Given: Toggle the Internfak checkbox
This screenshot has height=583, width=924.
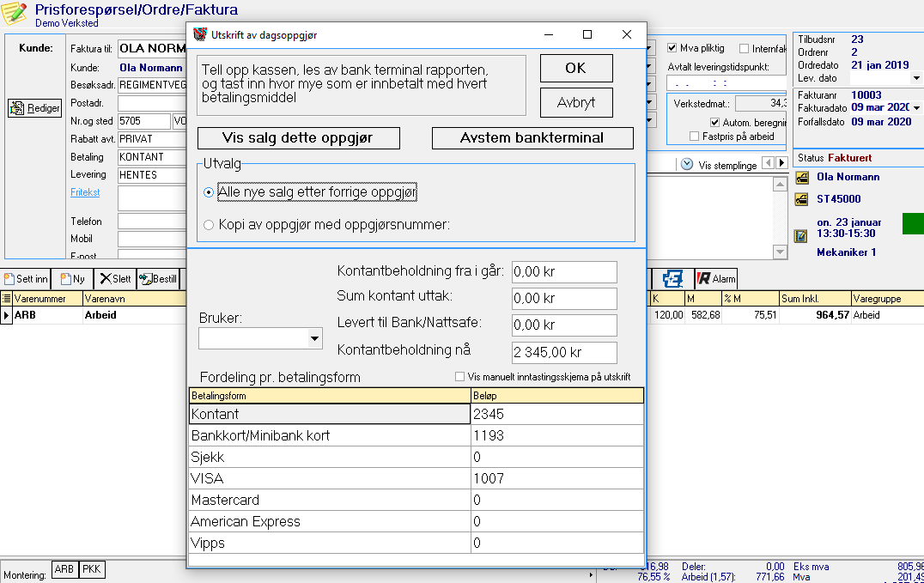Looking at the screenshot, I should [744, 48].
